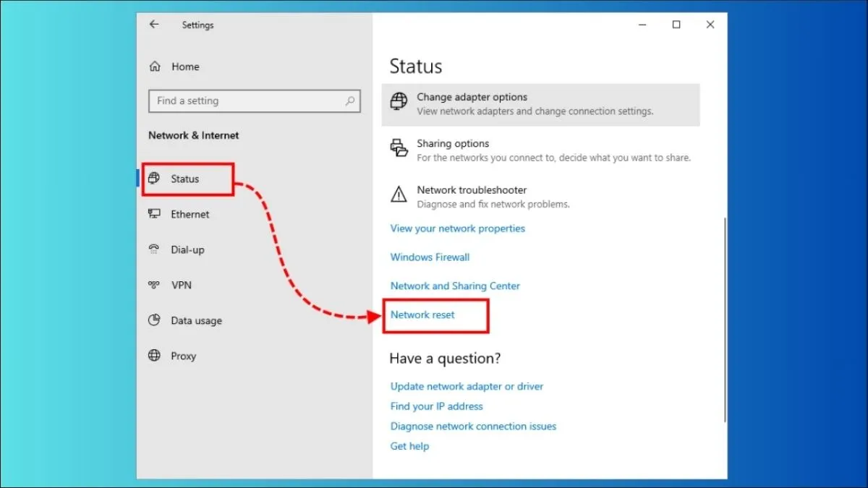Select the Dial-up icon in sidebar

coord(154,249)
